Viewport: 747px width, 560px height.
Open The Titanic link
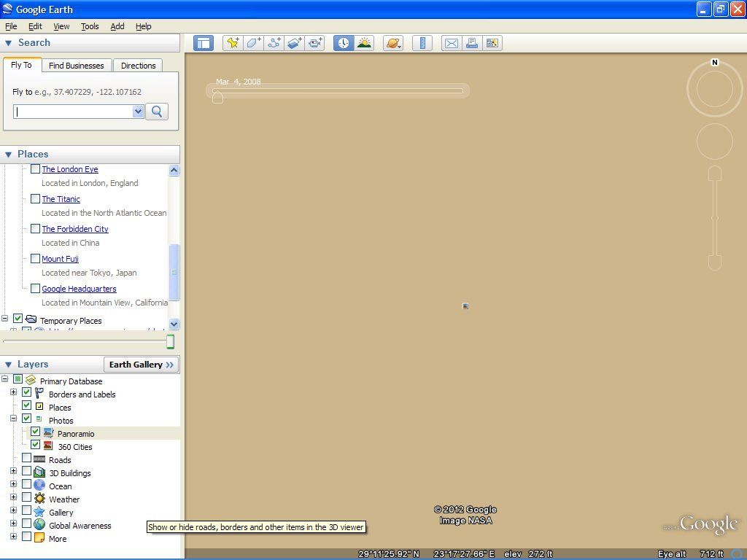[x=61, y=199]
